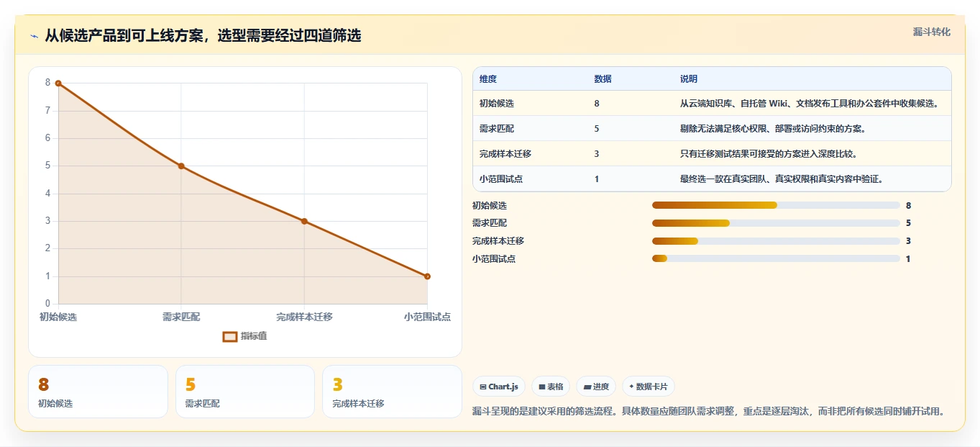Click the 完成样本迁移 progress bar
This screenshot has height=447, width=980.
point(776,241)
